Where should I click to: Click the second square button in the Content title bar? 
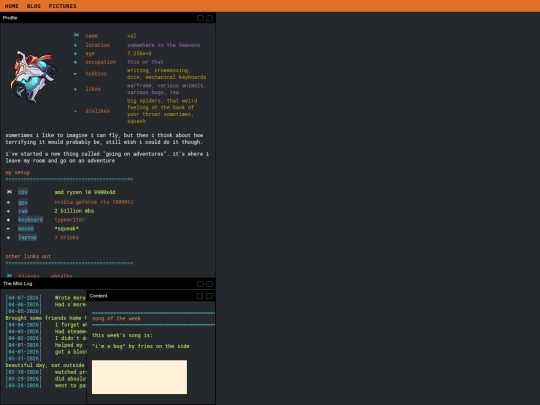point(209,296)
